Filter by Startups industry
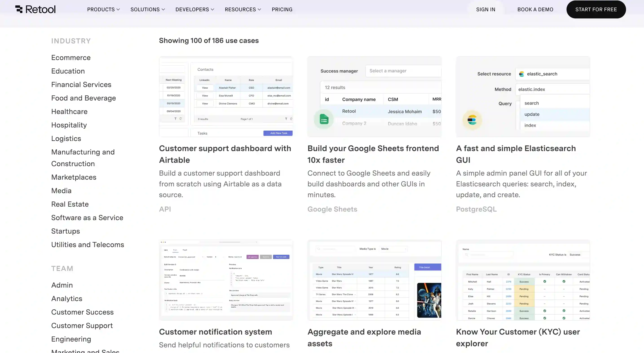The height and width of the screenshot is (353, 644). pyautogui.click(x=66, y=231)
